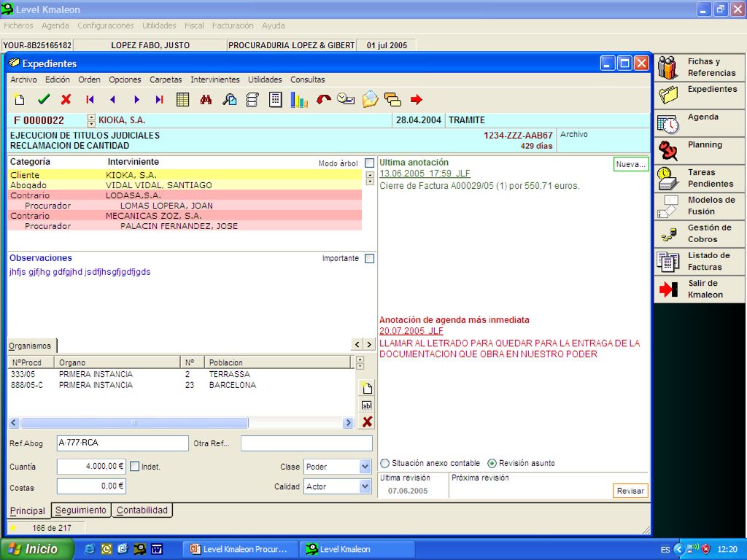Tick the Importante checkbox
Screen dimensions: 747x560
[x=369, y=259]
